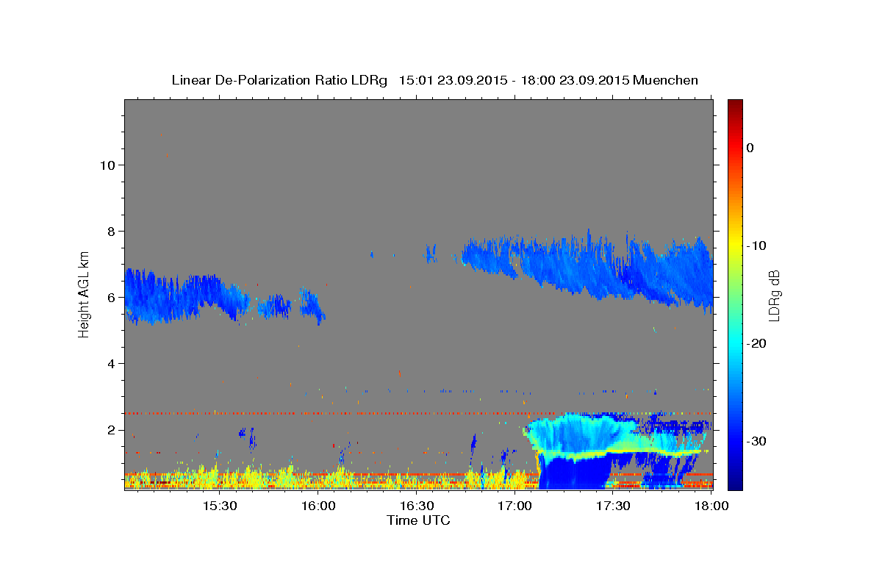Click the colorbar tick label 0
882x588 pixels.
[750, 148]
